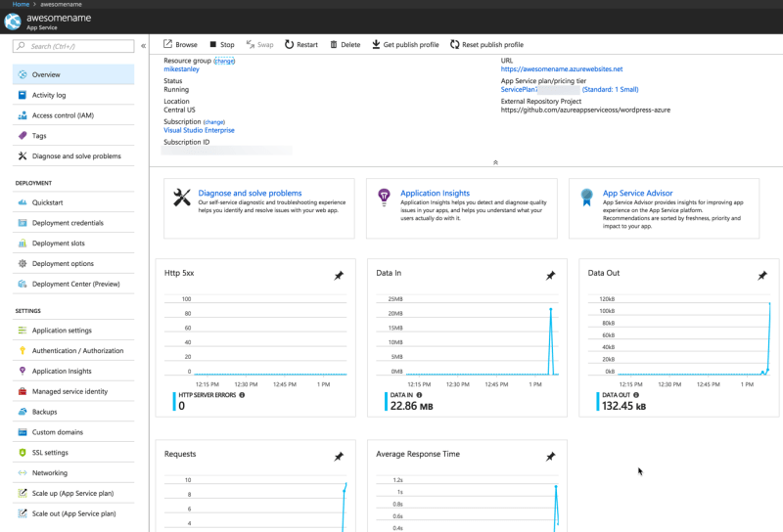Change the Resource group
783x532 pixels.
tap(224, 61)
